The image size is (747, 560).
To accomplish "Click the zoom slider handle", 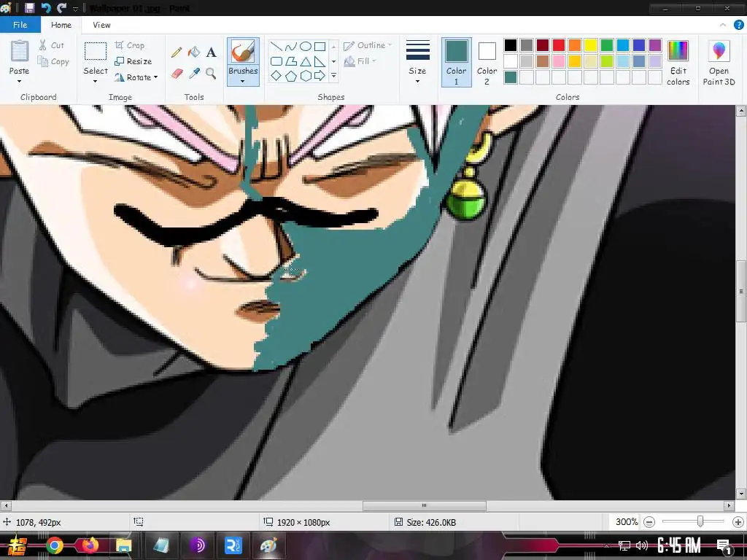I will (x=700, y=522).
